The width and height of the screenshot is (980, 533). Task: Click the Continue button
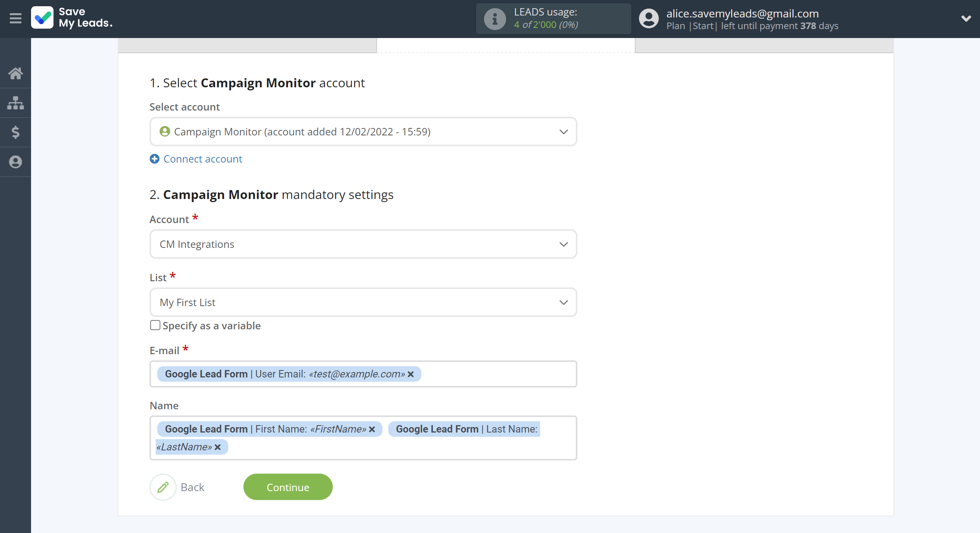pos(288,487)
